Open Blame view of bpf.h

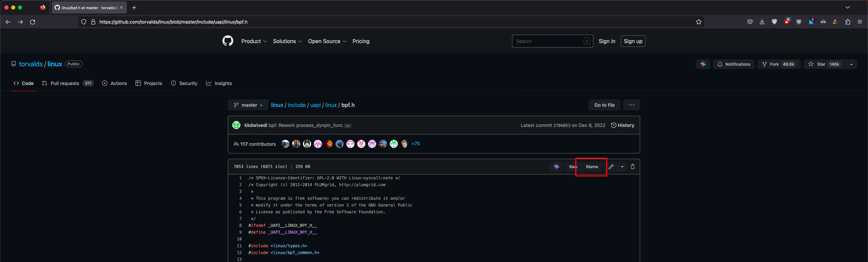tap(592, 167)
